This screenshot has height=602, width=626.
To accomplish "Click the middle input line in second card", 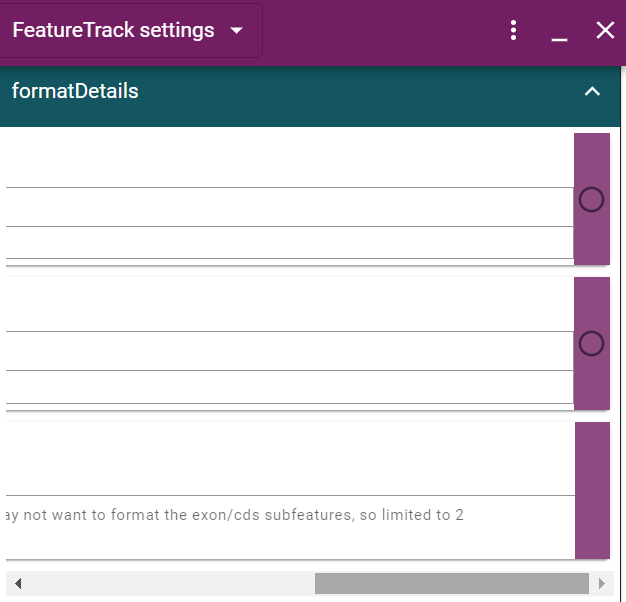I will tap(285, 354).
